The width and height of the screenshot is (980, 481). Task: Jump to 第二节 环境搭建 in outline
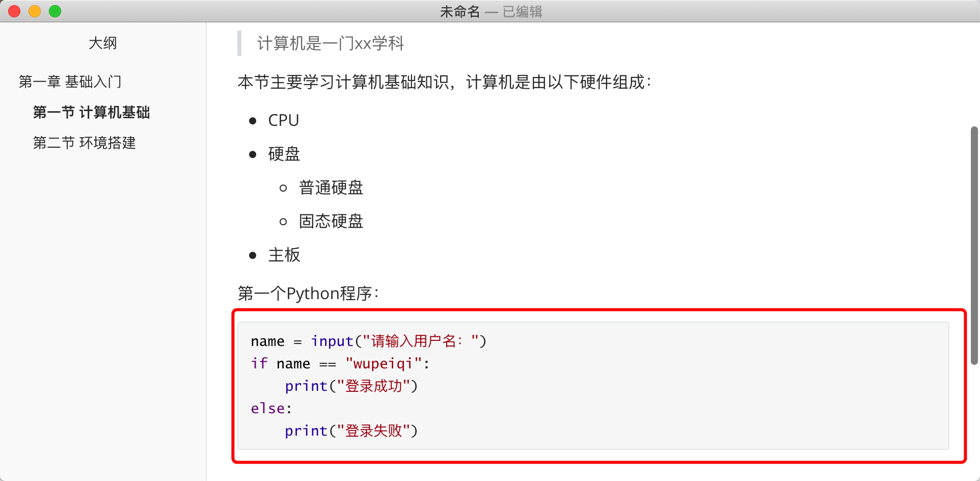85,143
